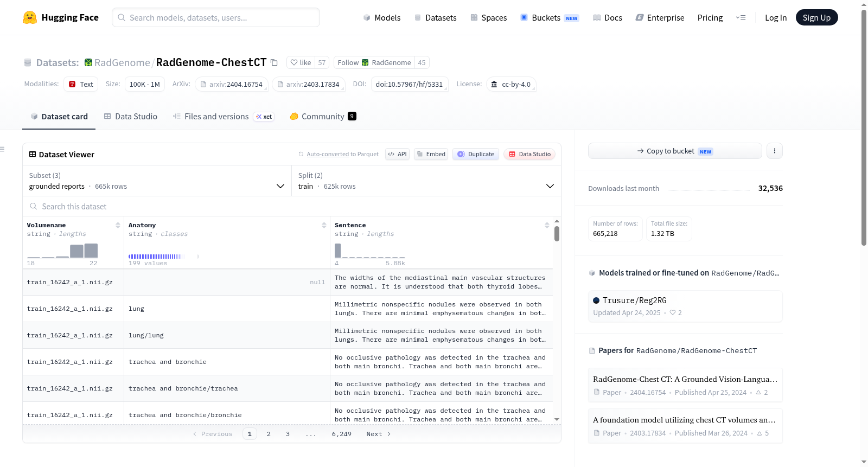Open the left sidebar toggle icon
This screenshot has height=467, width=868.
(x=2, y=149)
